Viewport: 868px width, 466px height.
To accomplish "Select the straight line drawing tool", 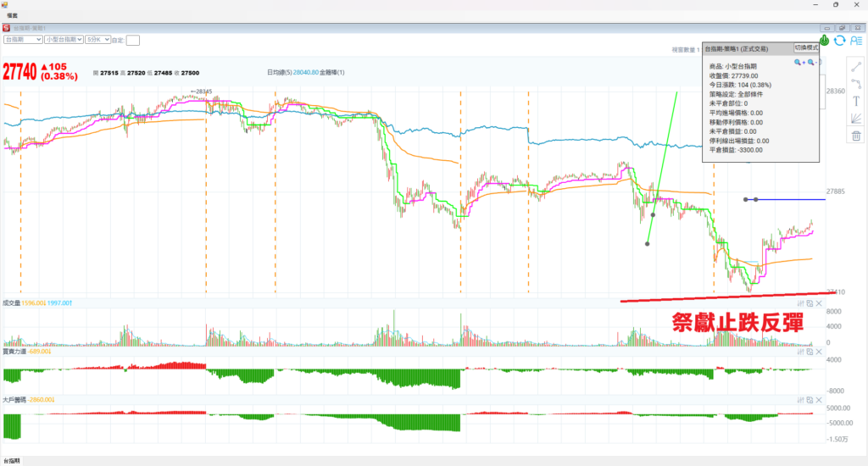I will pyautogui.click(x=855, y=66).
